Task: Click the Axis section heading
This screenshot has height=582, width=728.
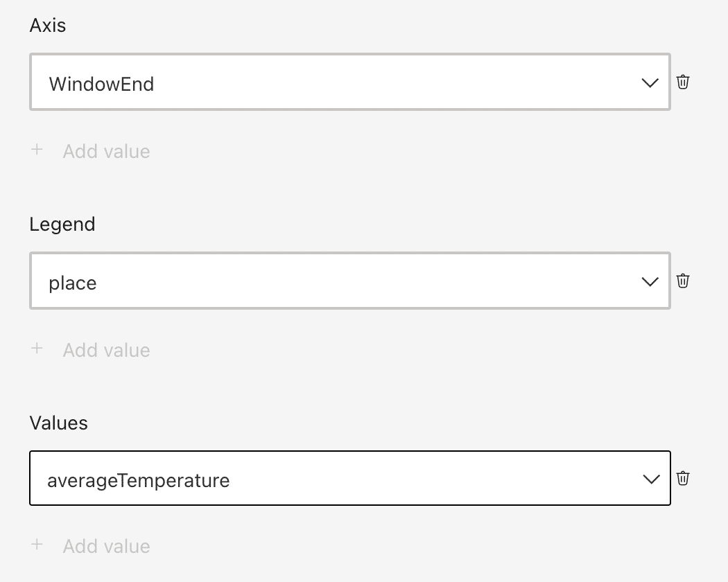Action: click(x=48, y=25)
